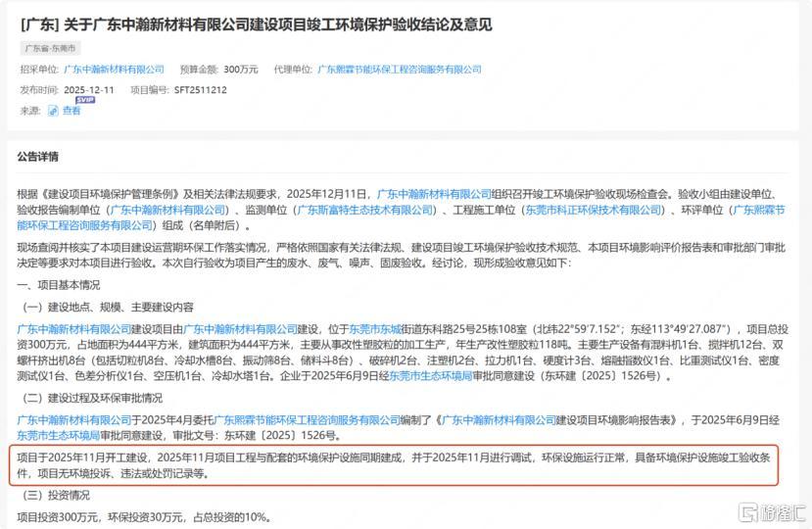Click the link icon next to 来源

[x=53, y=111]
